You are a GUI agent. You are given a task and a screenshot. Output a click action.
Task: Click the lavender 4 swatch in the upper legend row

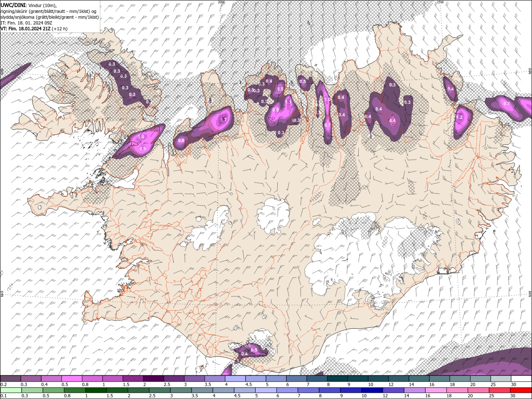(x=235, y=379)
